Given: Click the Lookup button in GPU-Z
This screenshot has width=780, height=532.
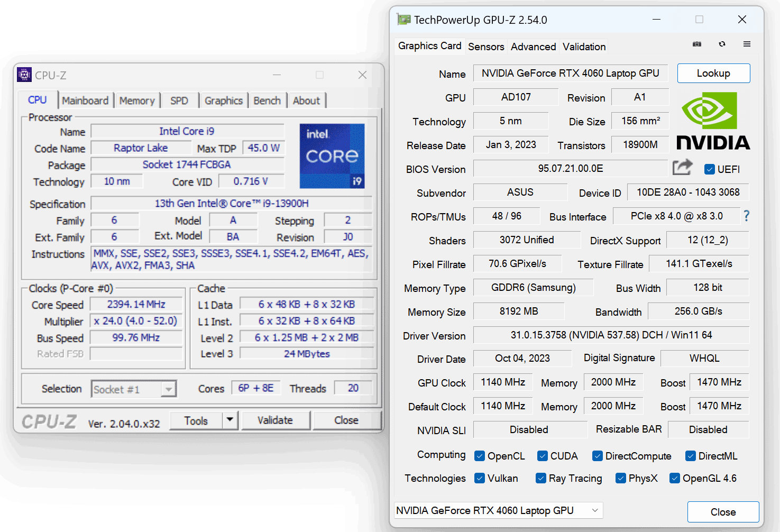Looking at the screenshot, I should (x=713, y=73).
